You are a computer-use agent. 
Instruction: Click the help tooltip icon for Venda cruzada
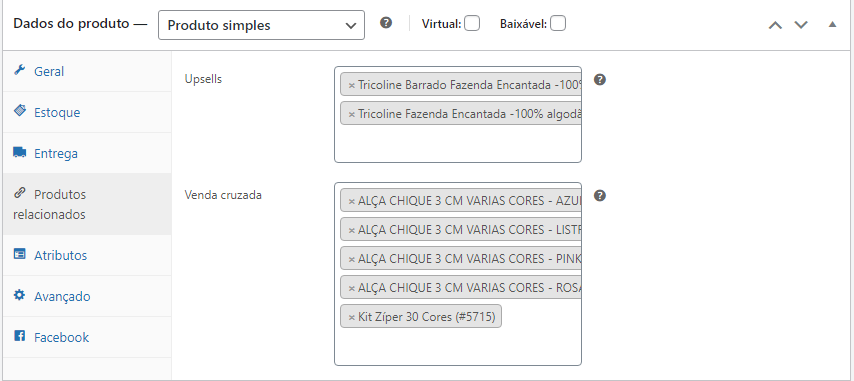tap(600, 196)
